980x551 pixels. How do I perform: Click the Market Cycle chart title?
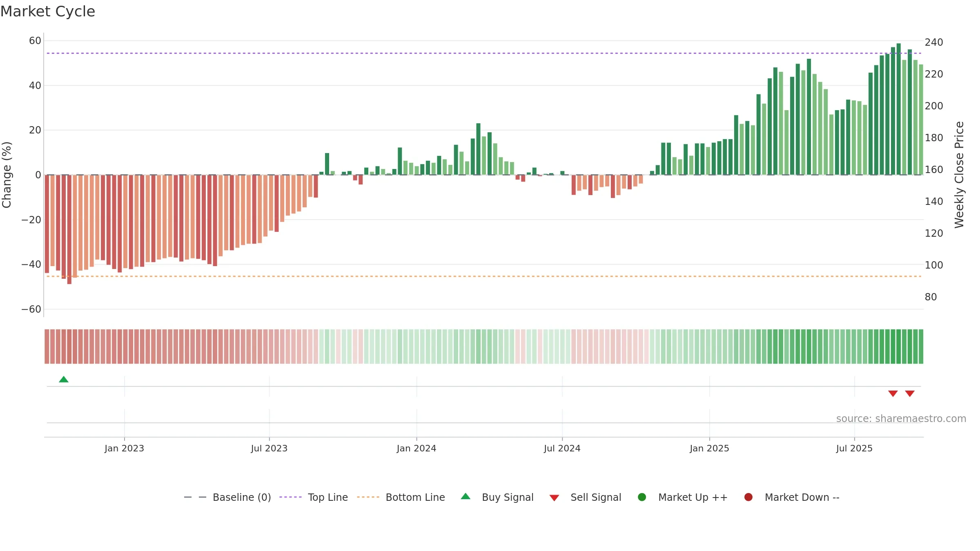48,11
